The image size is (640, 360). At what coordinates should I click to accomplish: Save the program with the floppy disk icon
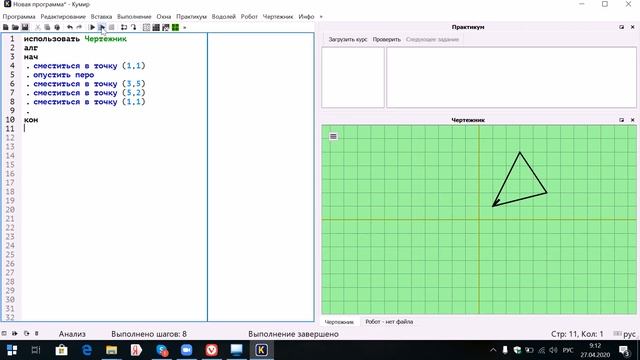tap(25, 27)
